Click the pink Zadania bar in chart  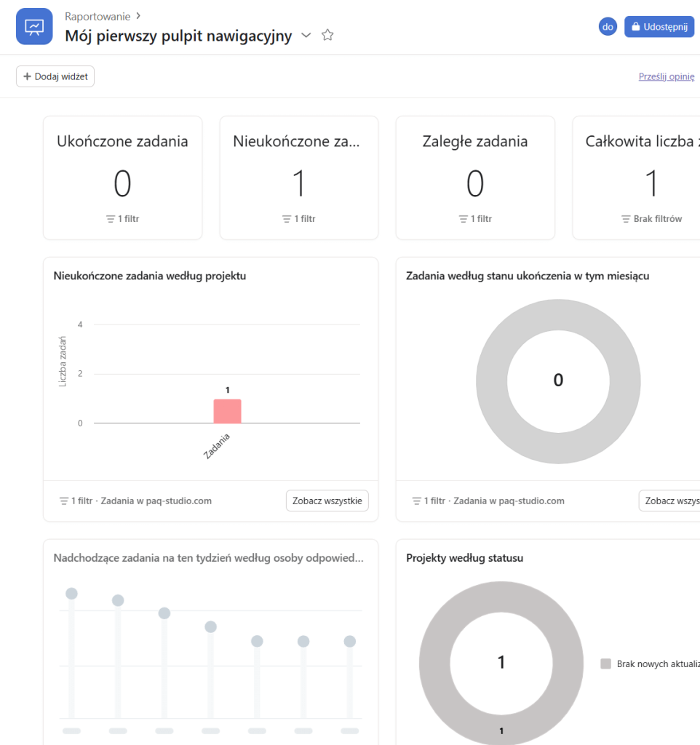point(227,411)
